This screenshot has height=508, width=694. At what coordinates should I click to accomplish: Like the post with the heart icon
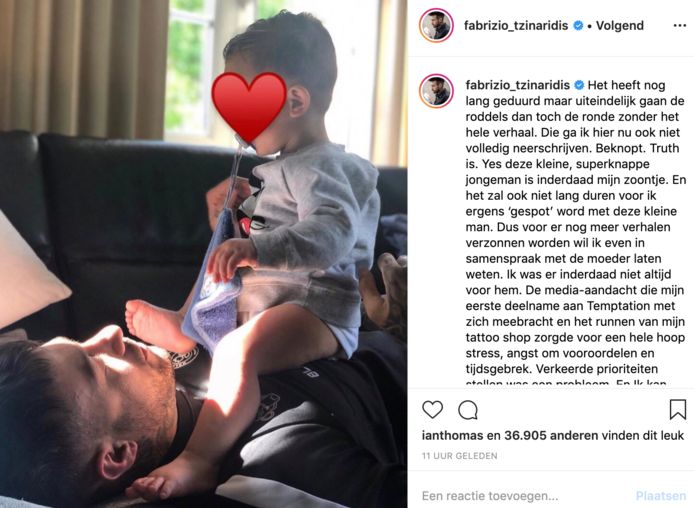pos(432,409)
